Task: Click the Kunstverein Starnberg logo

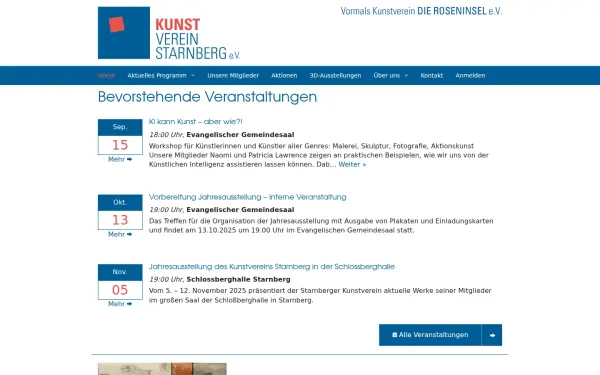Action: 169,33
